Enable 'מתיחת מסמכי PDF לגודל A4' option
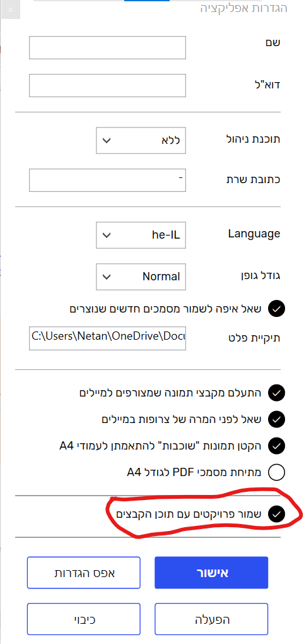The height and width of the screenshot is (644, 304). click(276, 472)
